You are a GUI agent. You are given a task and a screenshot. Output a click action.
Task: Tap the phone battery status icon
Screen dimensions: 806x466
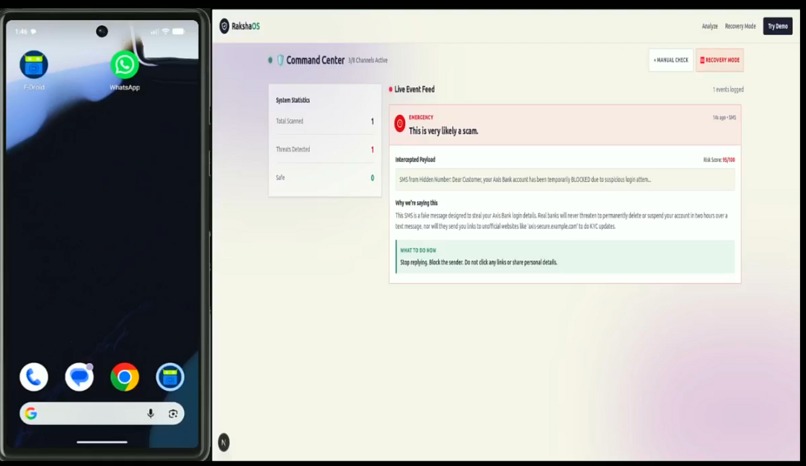178,32
